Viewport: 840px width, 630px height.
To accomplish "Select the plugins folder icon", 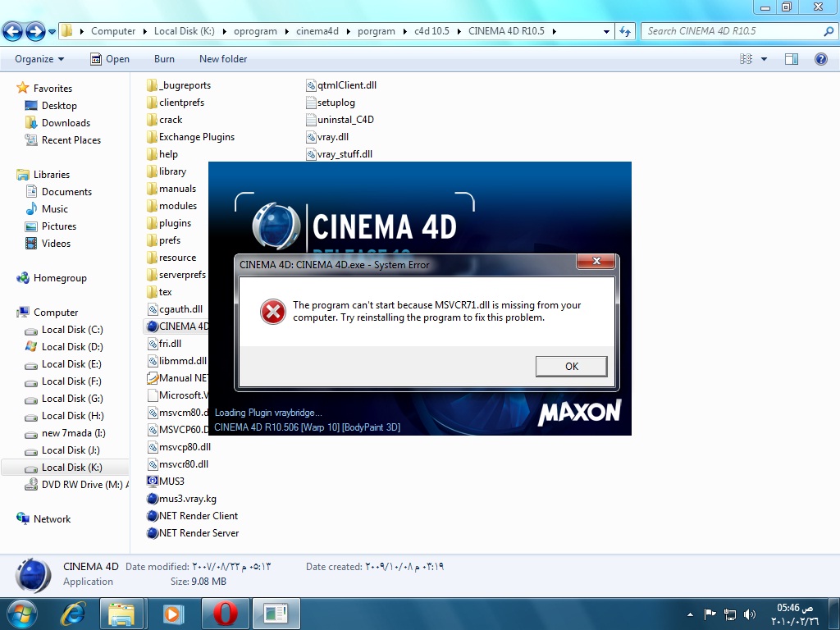I will click(x=152, y=223).
